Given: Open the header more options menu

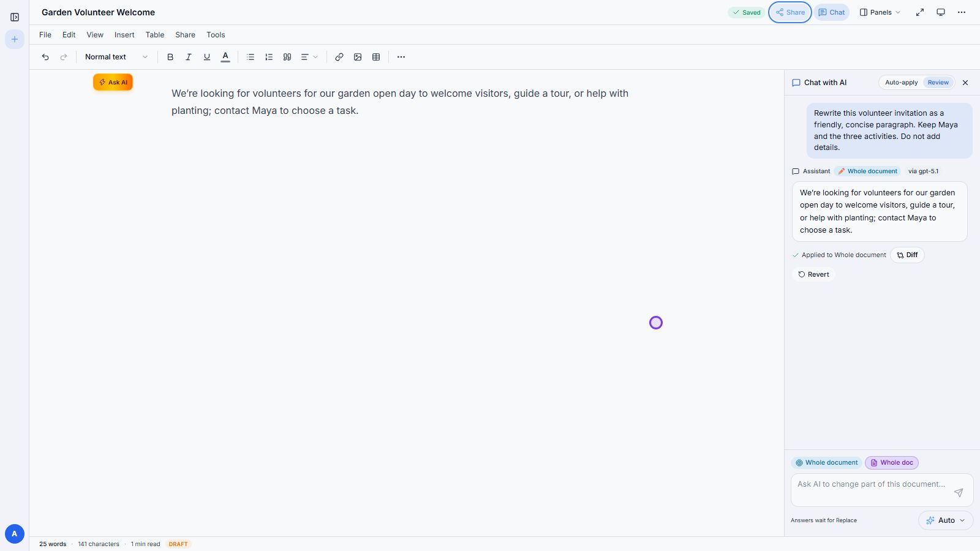Looking at the screenshot, I should (x=962, y=12).
